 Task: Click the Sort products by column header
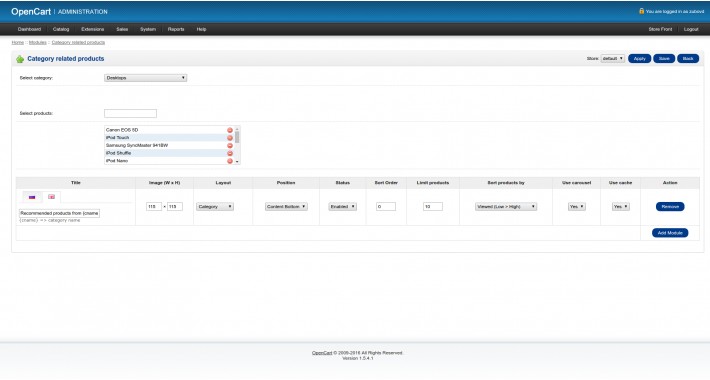(x=506, y=183)
